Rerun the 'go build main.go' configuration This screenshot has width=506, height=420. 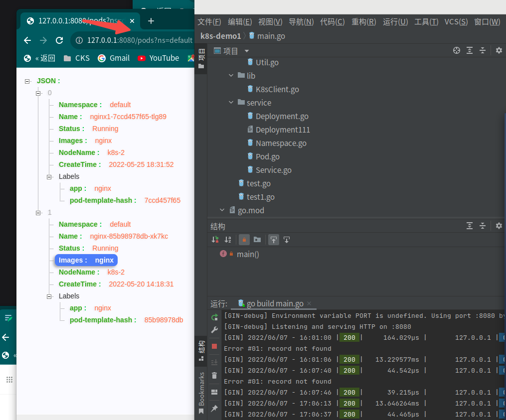click(215, 316)
